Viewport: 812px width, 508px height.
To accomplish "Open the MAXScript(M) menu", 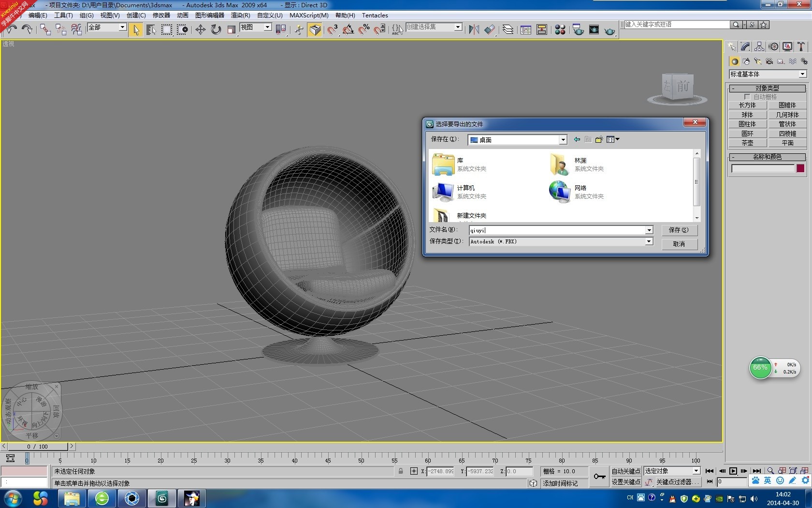I will tap(309, 15).
